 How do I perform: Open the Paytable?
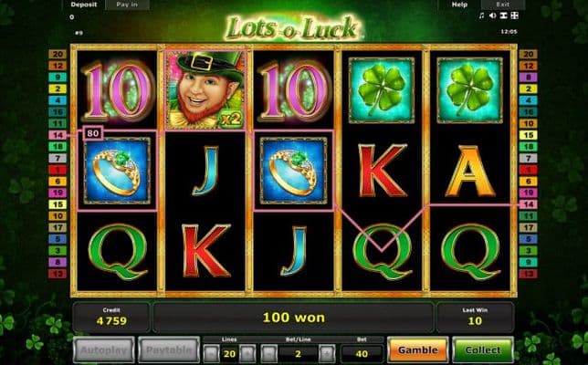(169, 350)
